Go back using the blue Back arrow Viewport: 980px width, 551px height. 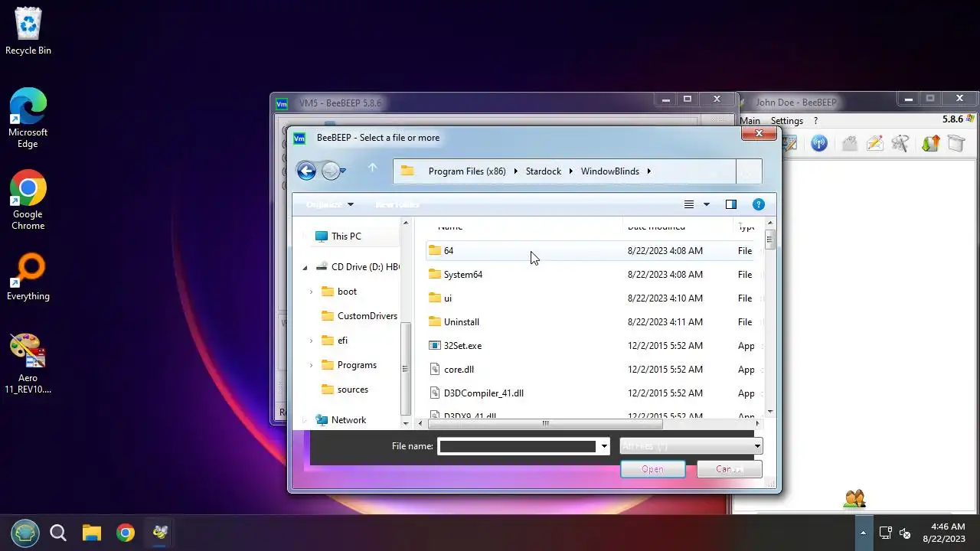click(306, 171)
